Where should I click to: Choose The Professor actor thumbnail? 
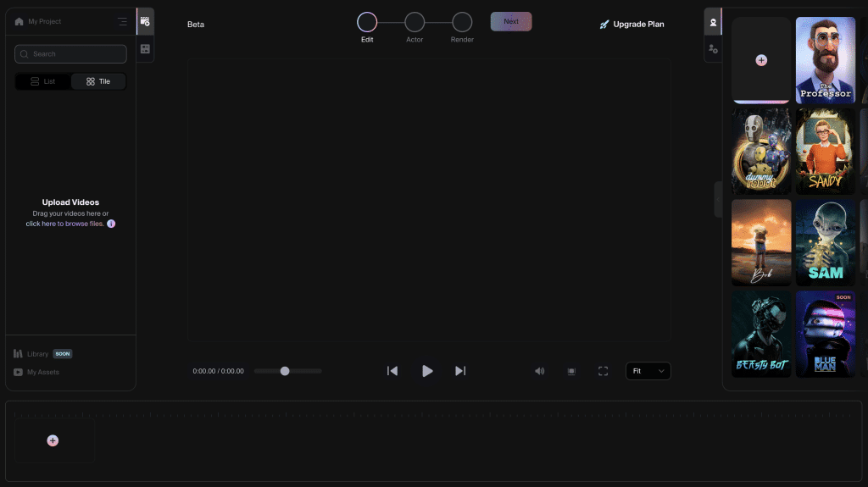[826, 60]
